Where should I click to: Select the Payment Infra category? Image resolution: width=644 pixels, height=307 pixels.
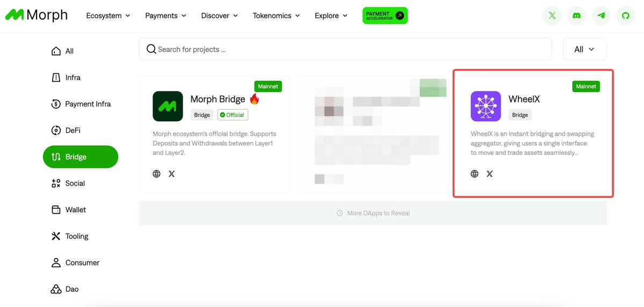coord(81,104)
